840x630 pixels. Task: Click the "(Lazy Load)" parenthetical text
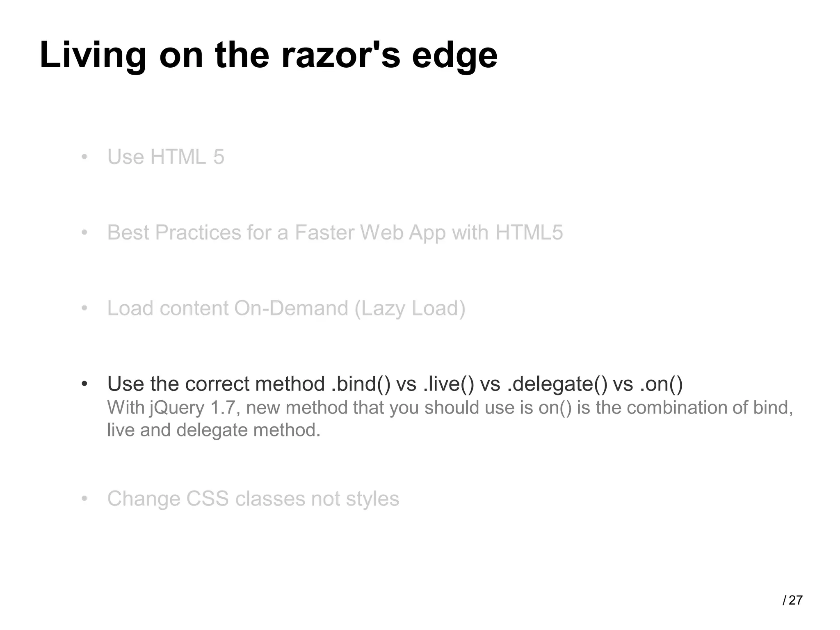coord(410,309)
